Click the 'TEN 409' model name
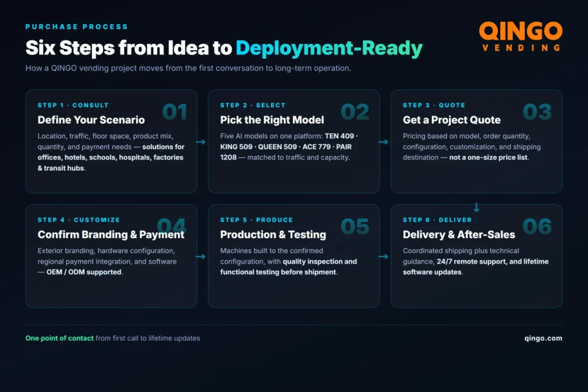 [x=339, y=136]
